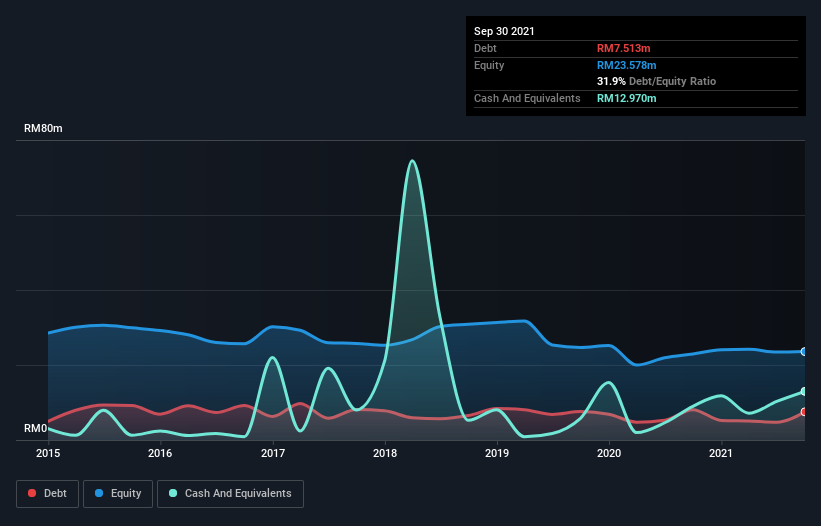Click the red Debt legend dot

pyautogui.click(x=32, y=493)
